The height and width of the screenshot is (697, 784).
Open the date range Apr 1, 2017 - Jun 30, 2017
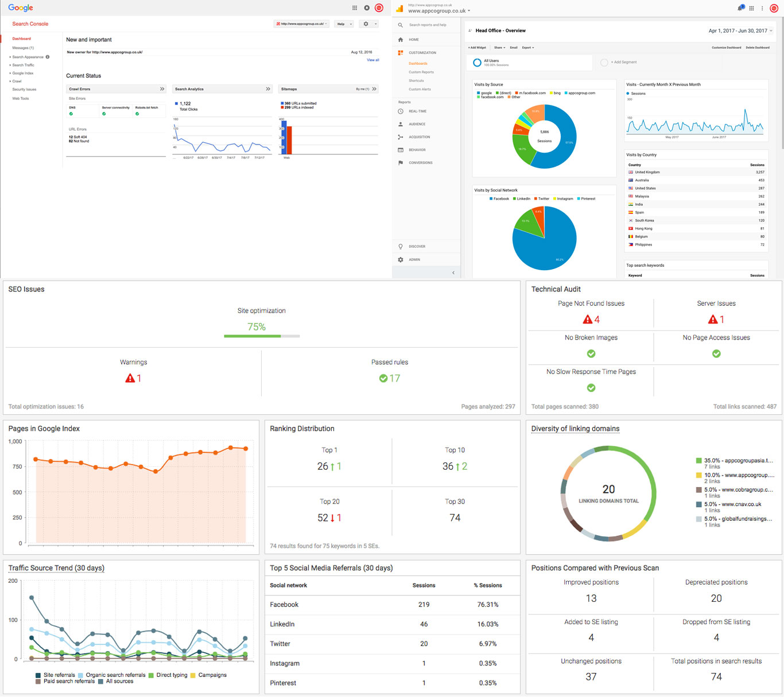(740, 31)
